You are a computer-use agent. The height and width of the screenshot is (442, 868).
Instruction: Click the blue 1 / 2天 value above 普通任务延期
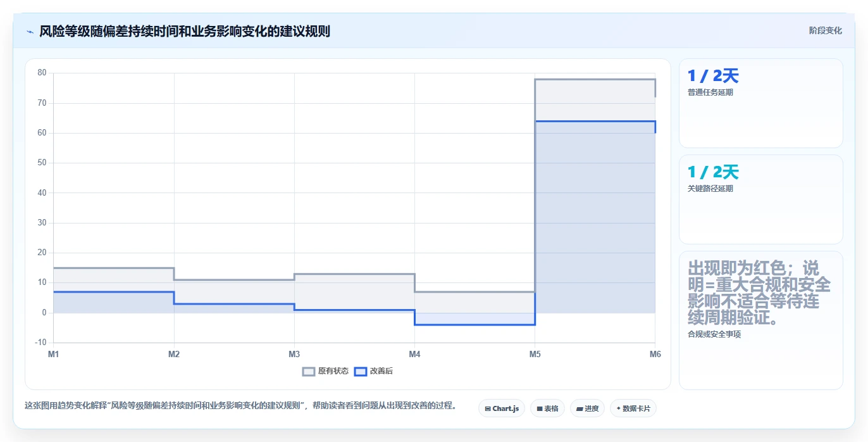pyautogui.click(x=713, y=76)
